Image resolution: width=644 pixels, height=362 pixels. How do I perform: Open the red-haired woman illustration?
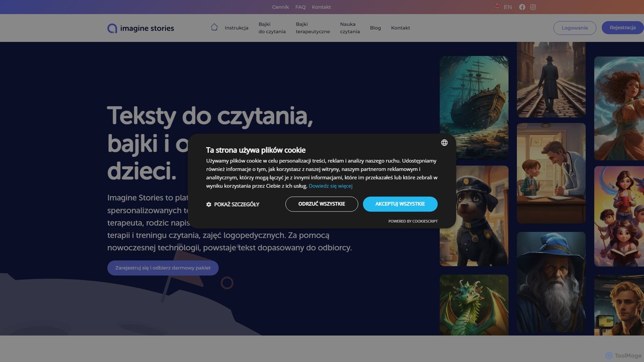click(619, 108)
